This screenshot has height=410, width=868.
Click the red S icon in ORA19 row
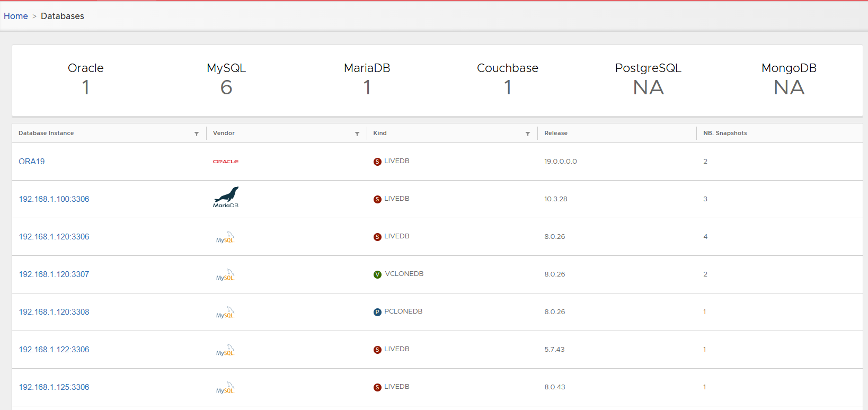point(377,162)
